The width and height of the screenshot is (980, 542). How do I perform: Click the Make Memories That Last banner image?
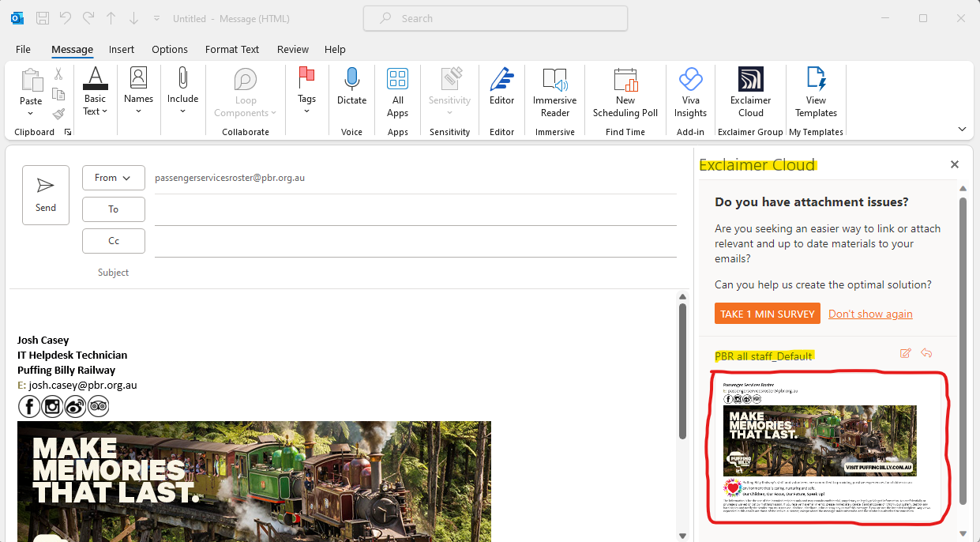[x=254, y=481]
